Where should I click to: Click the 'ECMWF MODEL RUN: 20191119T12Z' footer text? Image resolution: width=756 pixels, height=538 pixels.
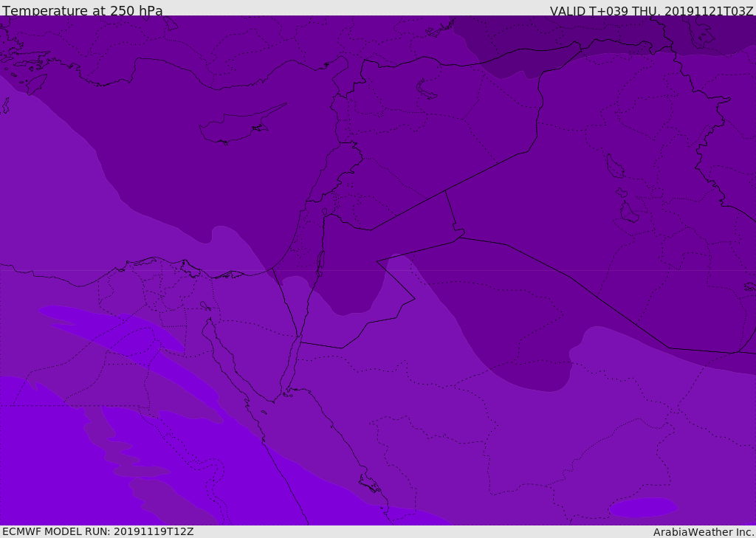click(98, 531)
